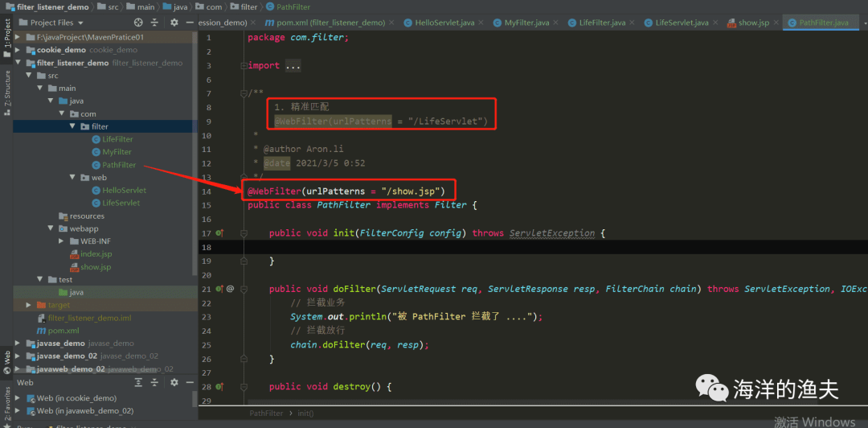The image size is (868, 428).
Task: Open the Web tool window side tab
Action: tap(6, 363)
